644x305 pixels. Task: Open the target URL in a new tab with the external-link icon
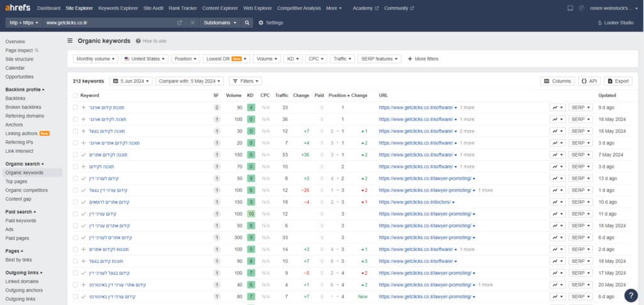click(x=179, y=23)
